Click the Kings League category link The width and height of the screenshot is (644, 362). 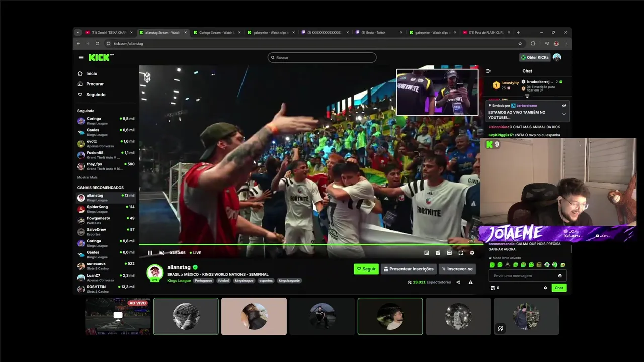pos(179,281)
